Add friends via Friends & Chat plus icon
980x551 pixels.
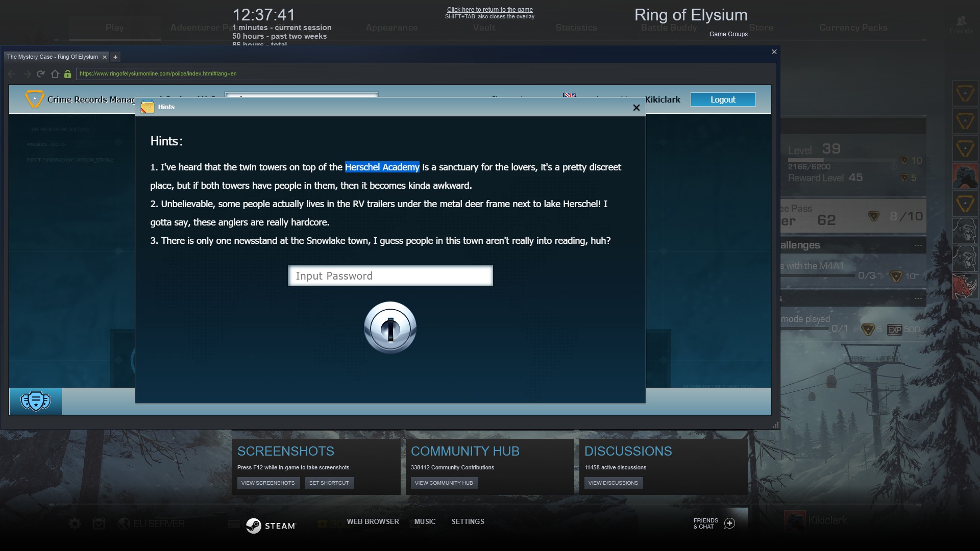click(x=729, y=523)
